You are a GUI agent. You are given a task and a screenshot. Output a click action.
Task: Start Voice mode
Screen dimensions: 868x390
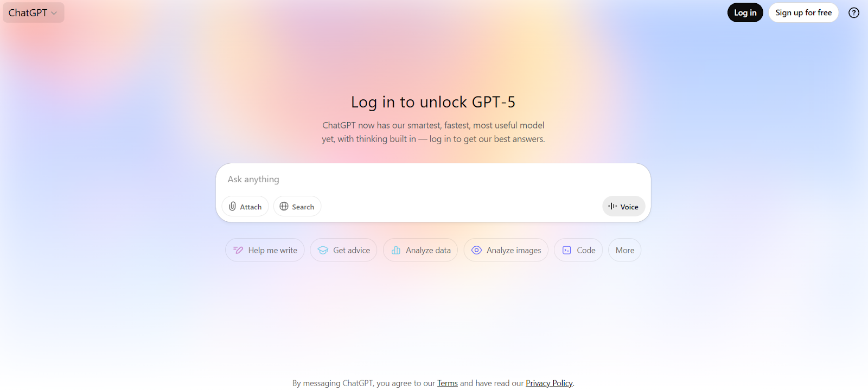[623, 206]
